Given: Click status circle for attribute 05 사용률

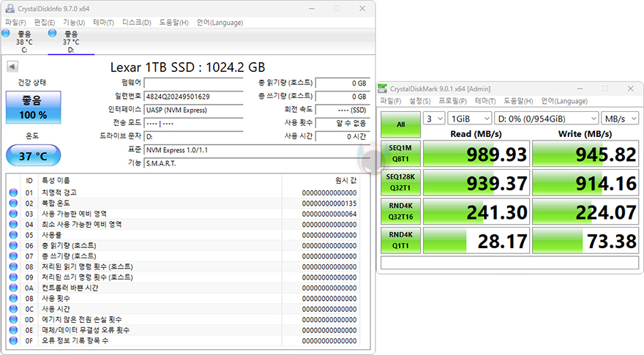Looking at the screenshot, I should [x=14, y=235].
